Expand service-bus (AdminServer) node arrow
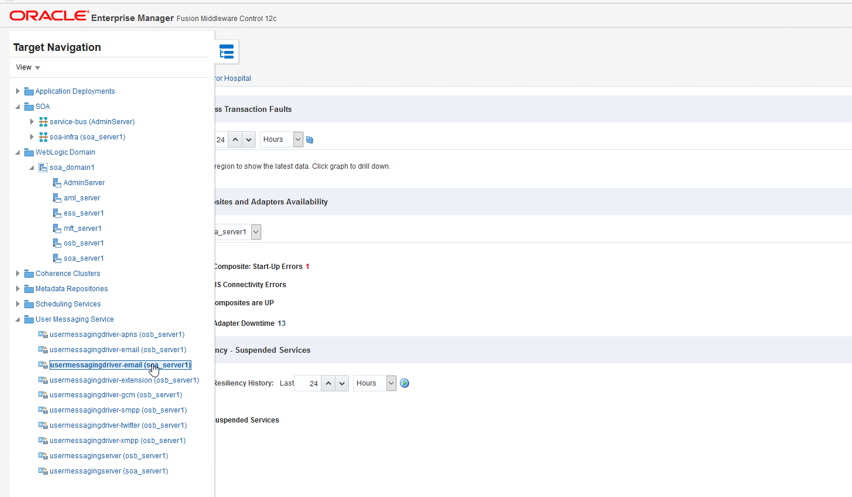The image size is (852, 497). click(32, 122)
